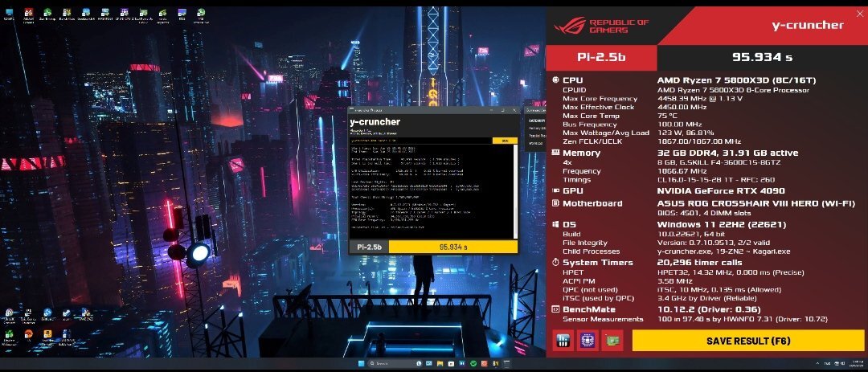This screenshot has height=372, width=868.
Task: Click the System Timers stopwatch icon
Action: (556, 263)
